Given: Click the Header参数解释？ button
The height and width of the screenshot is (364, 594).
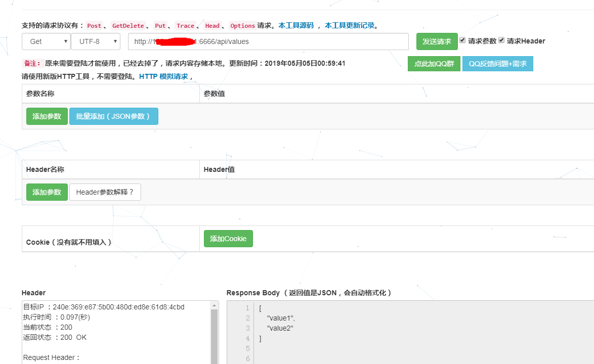Looking at the screenshot, I should (105, 192).
